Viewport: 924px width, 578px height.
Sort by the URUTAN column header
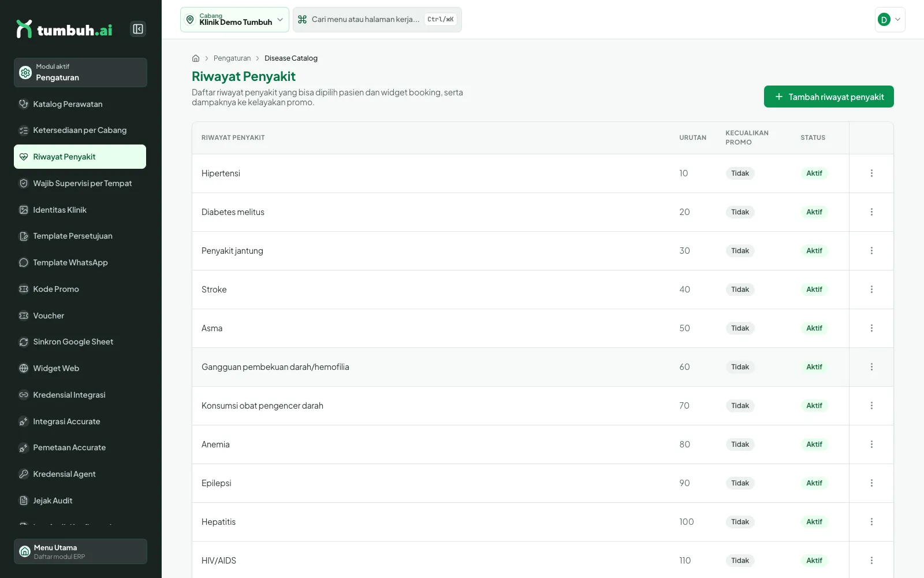[x=692, y=138]
